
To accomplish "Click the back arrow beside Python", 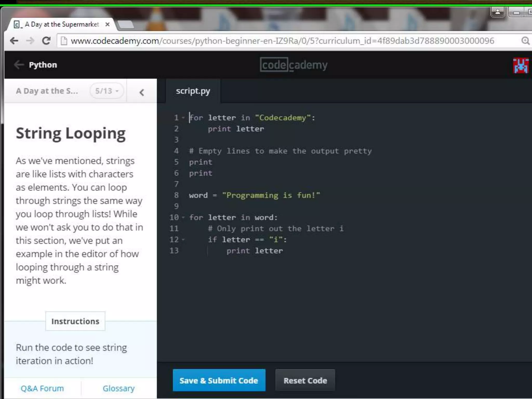I will 19,65.
